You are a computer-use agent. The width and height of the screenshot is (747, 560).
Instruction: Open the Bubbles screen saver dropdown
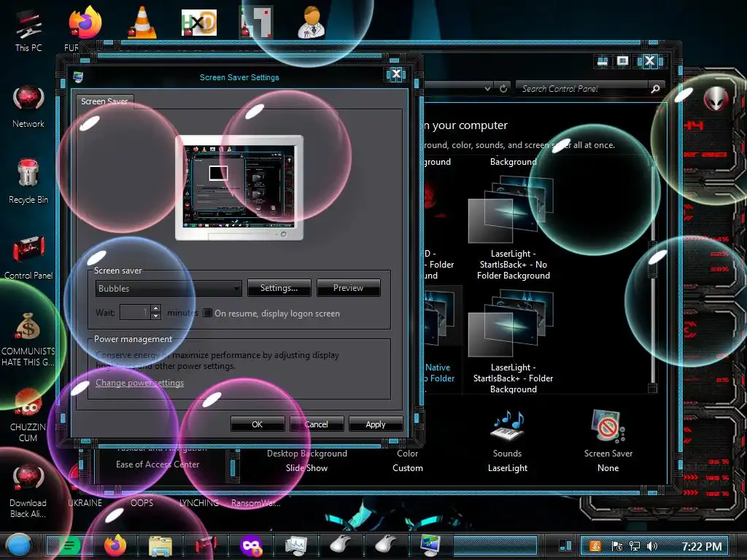(x=169, y=289)
